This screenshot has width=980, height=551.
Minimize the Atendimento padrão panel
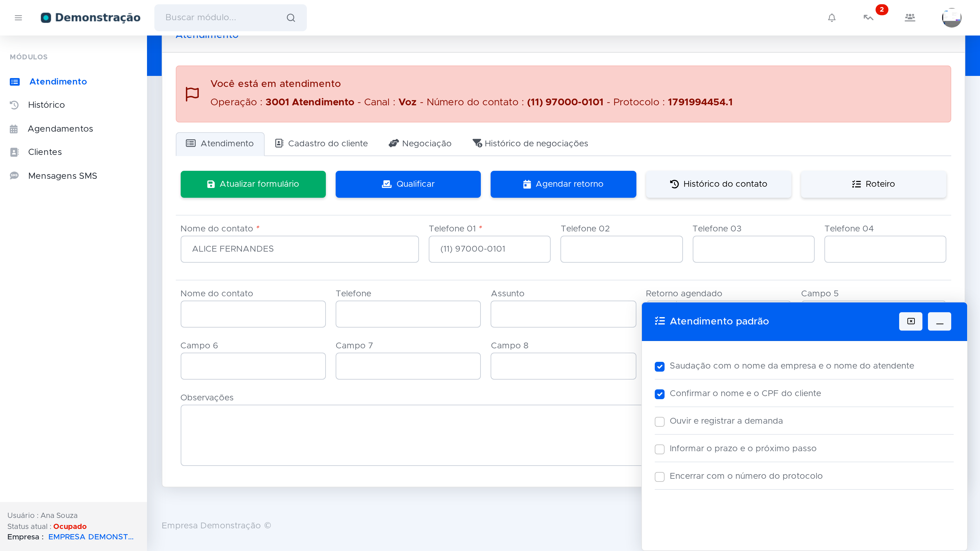[939, 321]
